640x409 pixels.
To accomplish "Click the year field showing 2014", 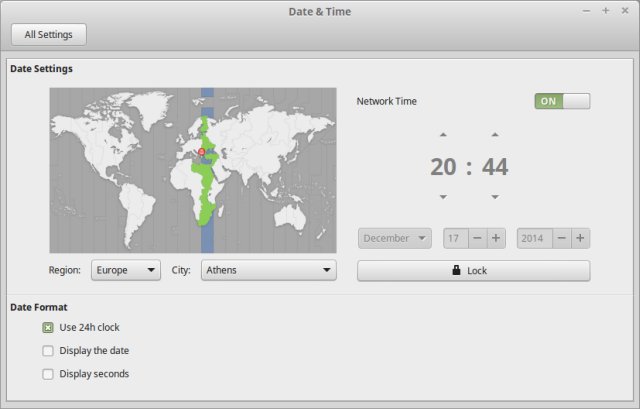I will pyautogui.click(x=535, y=238).
